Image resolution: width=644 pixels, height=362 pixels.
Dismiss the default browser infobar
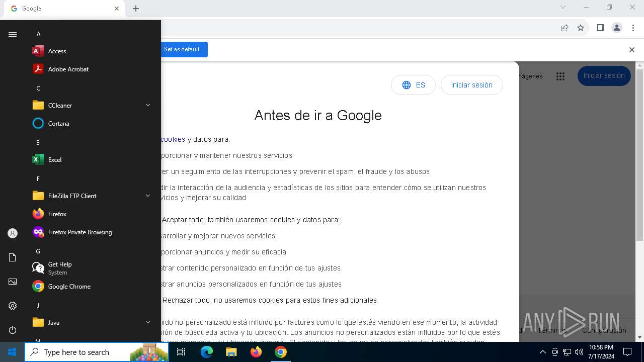tap(632, 50)
